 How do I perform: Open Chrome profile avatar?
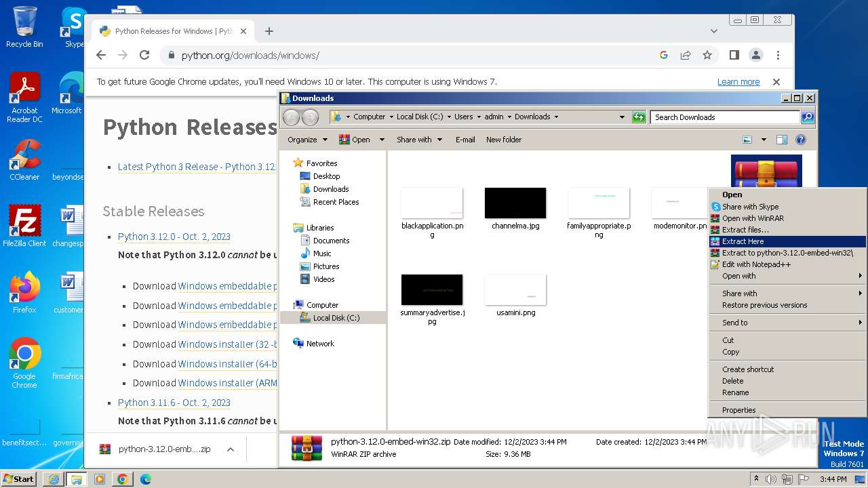pyautogui.click(x=755, y=55)
